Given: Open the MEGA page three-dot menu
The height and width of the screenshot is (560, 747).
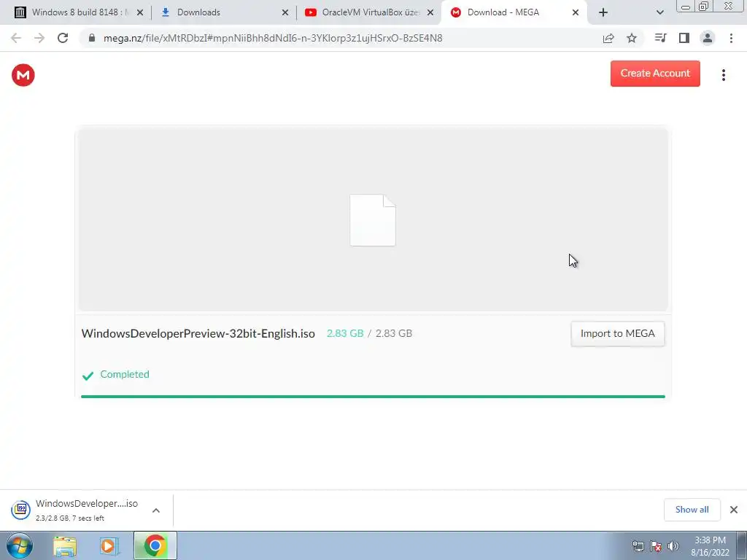Looking at the screenshot, I should [723, 75].
